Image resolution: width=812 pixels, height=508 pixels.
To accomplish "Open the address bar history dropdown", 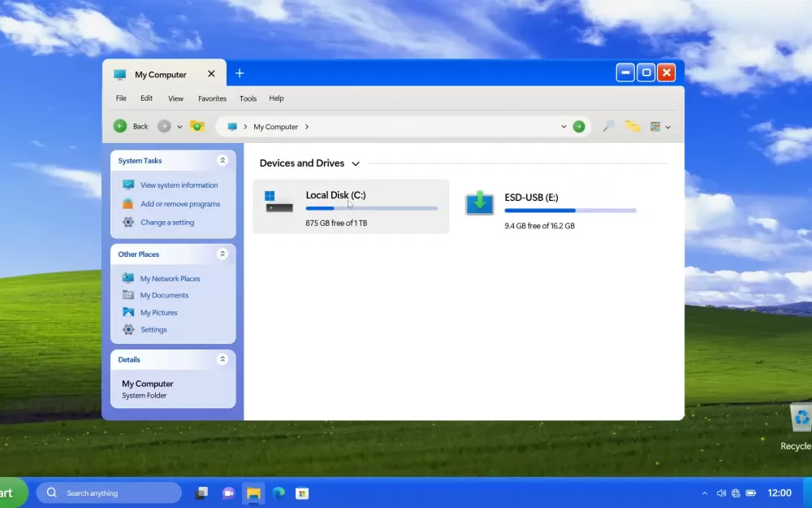I will 564,127.
